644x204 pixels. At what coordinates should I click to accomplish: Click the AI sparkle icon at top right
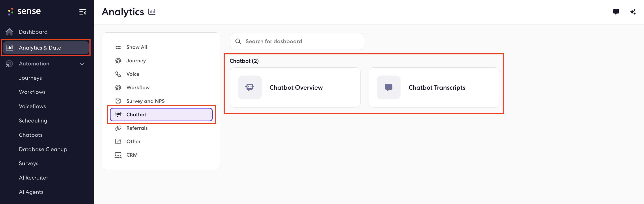pyautogui.click(x=633, y=12)
